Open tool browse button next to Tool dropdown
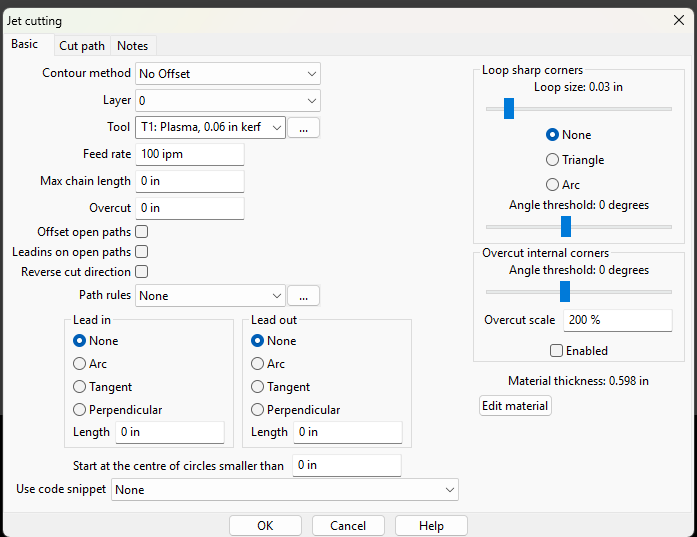Image resolution: width=697 pixels, height=537 pixels. (303, 128)
